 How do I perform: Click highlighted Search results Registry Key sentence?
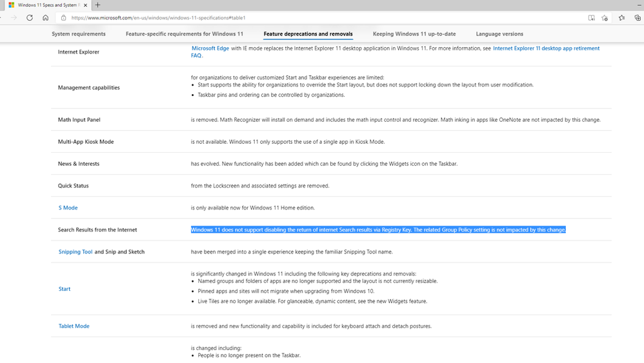[378, 230]
